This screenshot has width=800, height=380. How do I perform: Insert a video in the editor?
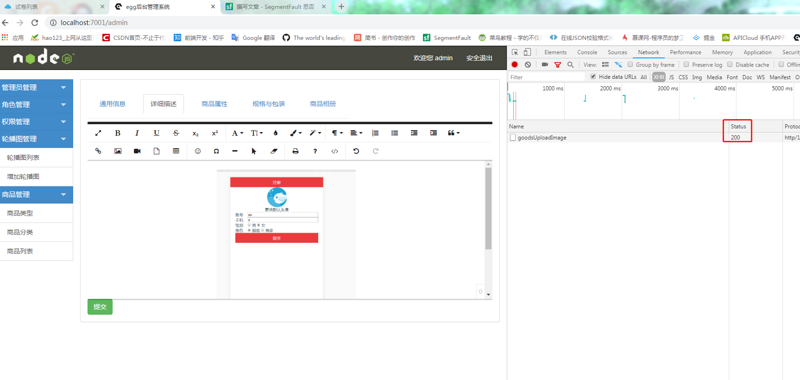[137, 151]
